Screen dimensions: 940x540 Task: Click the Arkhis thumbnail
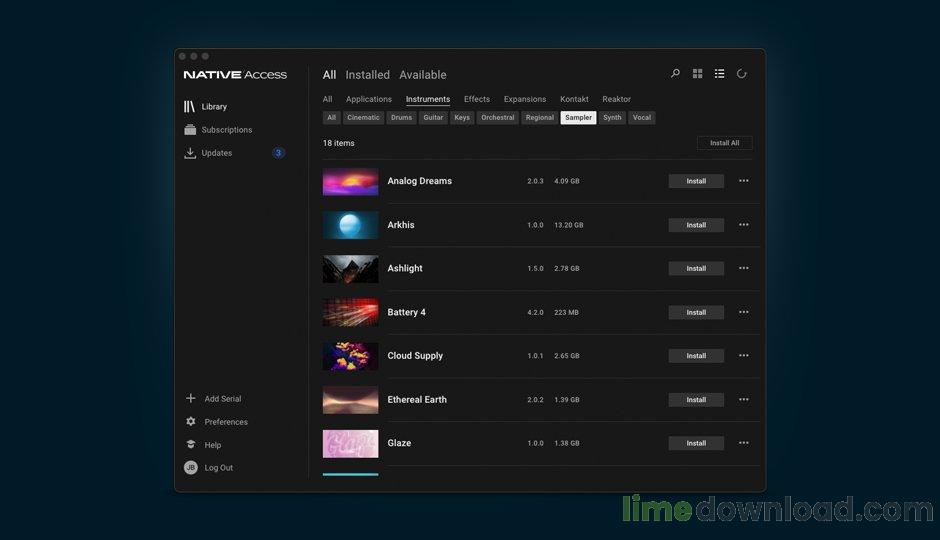pyautogui.click(x=351, y=225)
